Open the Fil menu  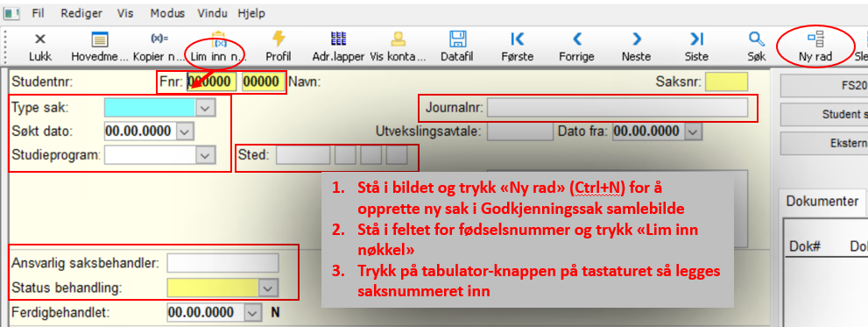coord(39,13)
